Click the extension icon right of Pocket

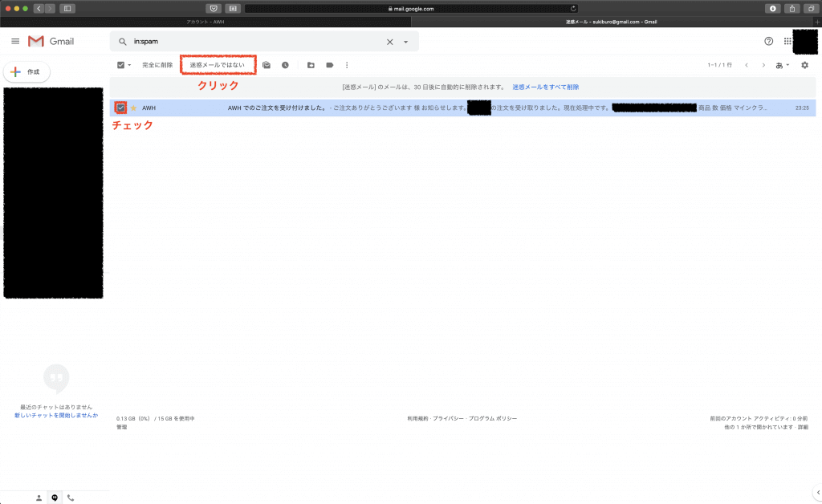click(233, 8)
